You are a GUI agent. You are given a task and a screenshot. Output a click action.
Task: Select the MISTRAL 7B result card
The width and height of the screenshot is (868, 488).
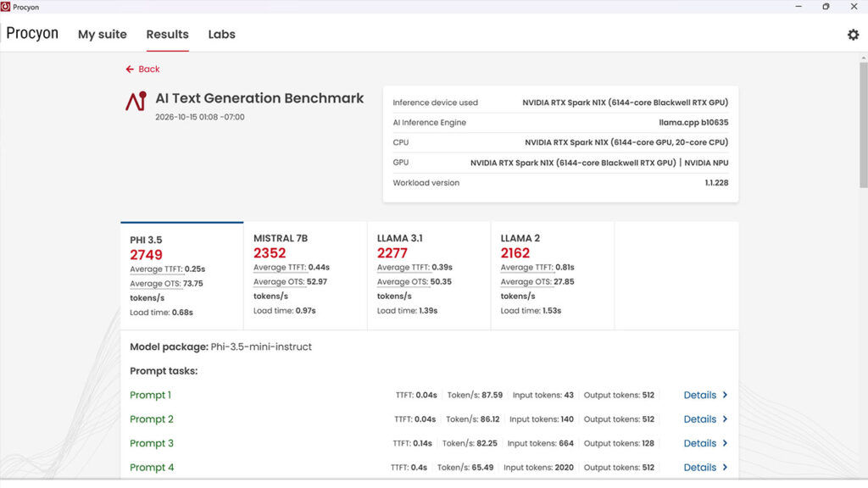305,276
